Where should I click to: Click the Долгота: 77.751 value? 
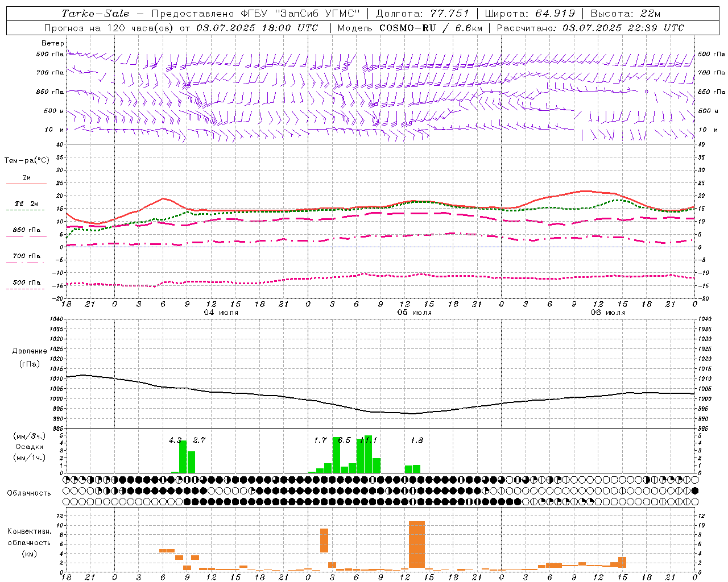423,14
